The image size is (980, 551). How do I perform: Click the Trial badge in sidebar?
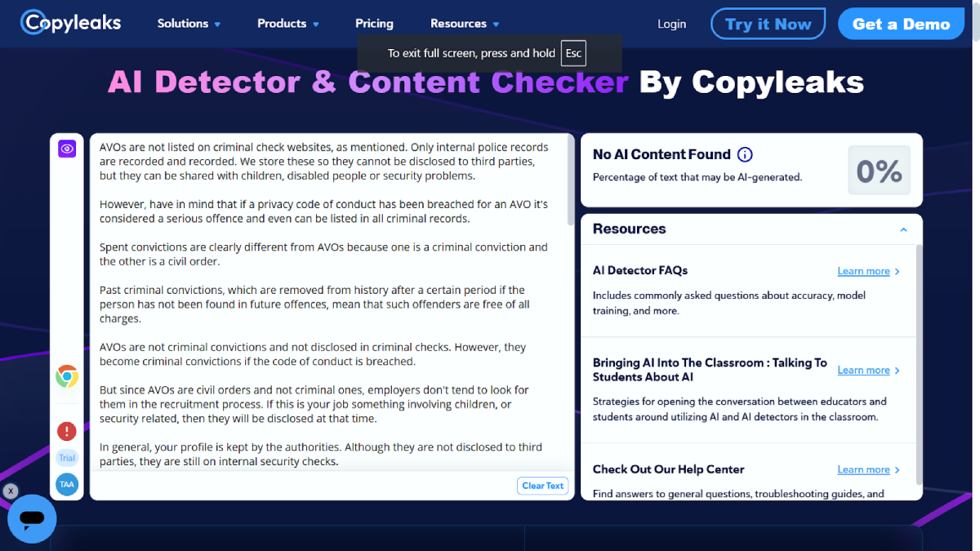coord(67,458)
